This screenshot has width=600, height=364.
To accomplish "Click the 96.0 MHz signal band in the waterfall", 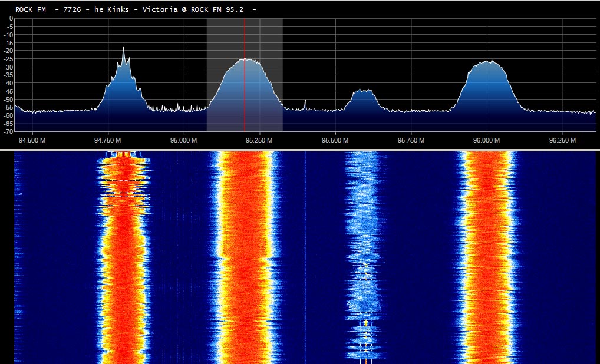I will click(488, 257).
